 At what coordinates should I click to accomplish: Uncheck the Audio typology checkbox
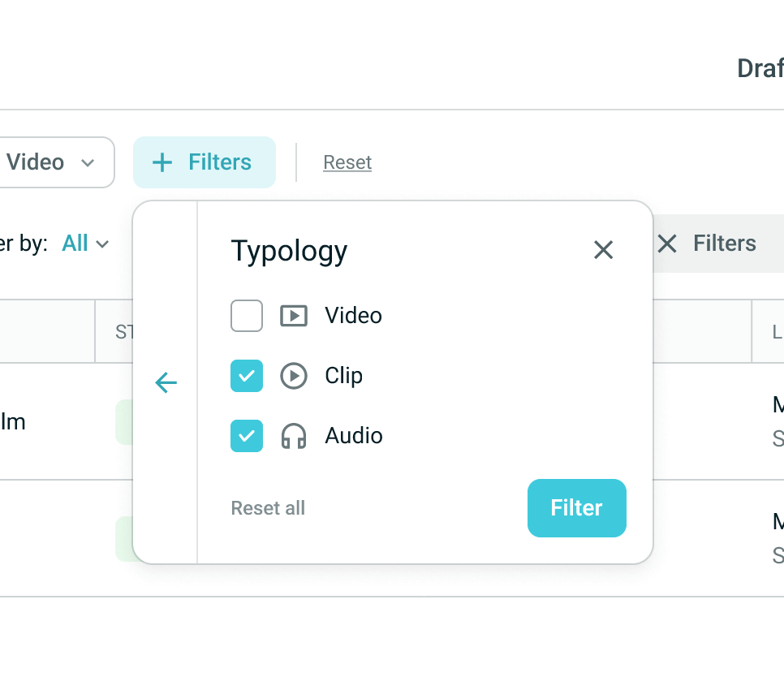pyautogui.click(x=247, y=436)
